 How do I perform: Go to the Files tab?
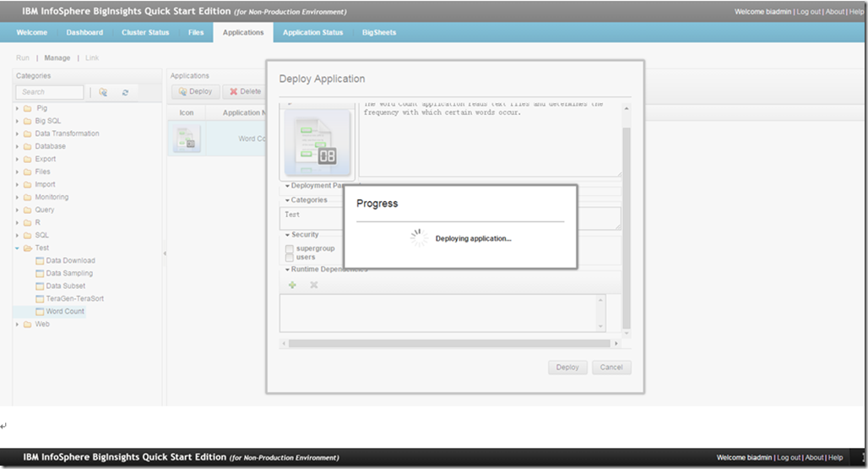coord(196,33)
